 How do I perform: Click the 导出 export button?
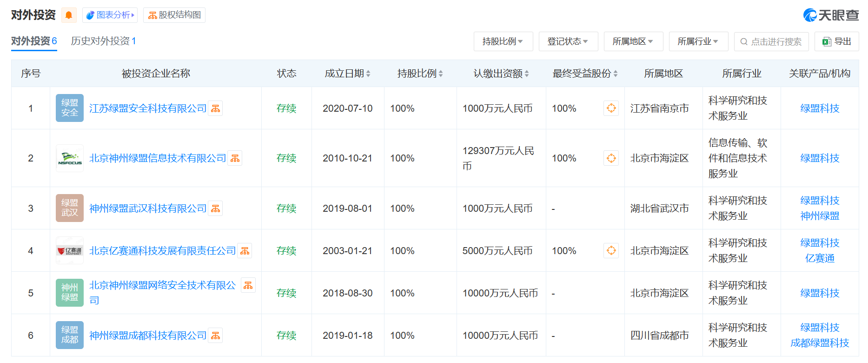point(837,41)
